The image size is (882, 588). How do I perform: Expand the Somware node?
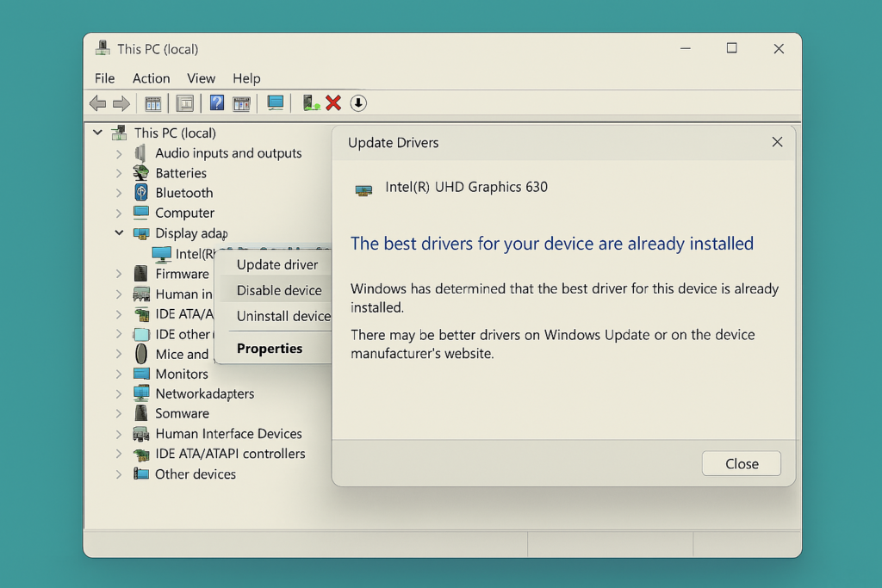119,414
